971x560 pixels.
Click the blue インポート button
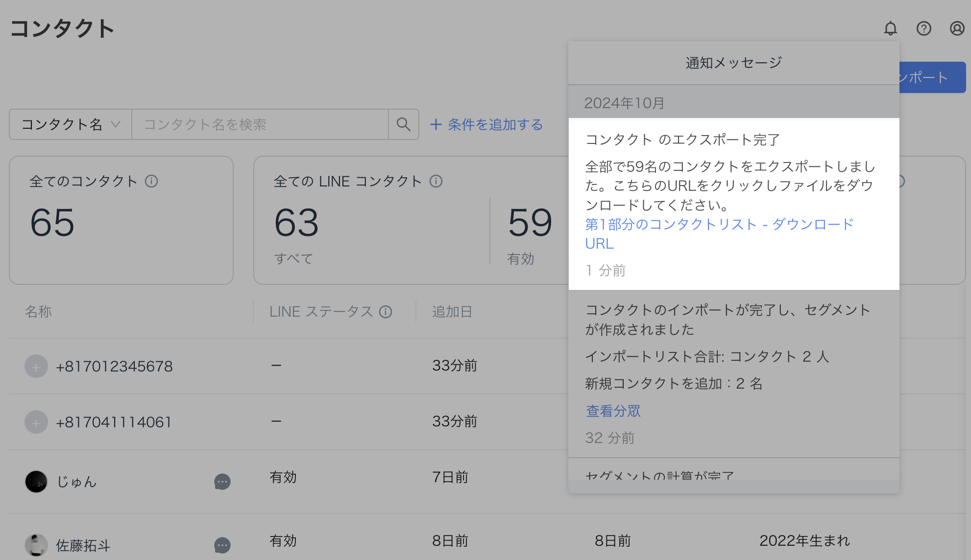[x=932, y=77]
